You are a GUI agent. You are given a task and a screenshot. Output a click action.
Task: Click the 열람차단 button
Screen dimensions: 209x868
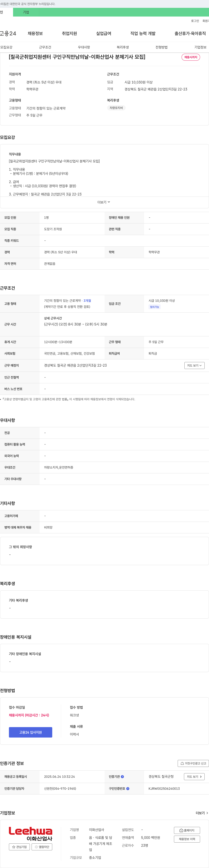pyautogui.click(x=42, y=847)
